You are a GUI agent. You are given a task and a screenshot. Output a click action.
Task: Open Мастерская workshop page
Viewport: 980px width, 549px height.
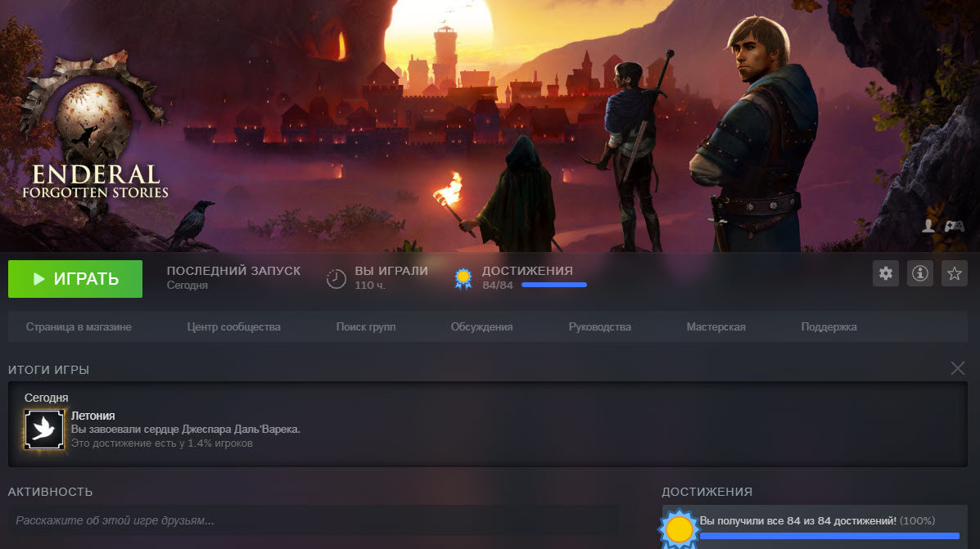pos(716,326)
